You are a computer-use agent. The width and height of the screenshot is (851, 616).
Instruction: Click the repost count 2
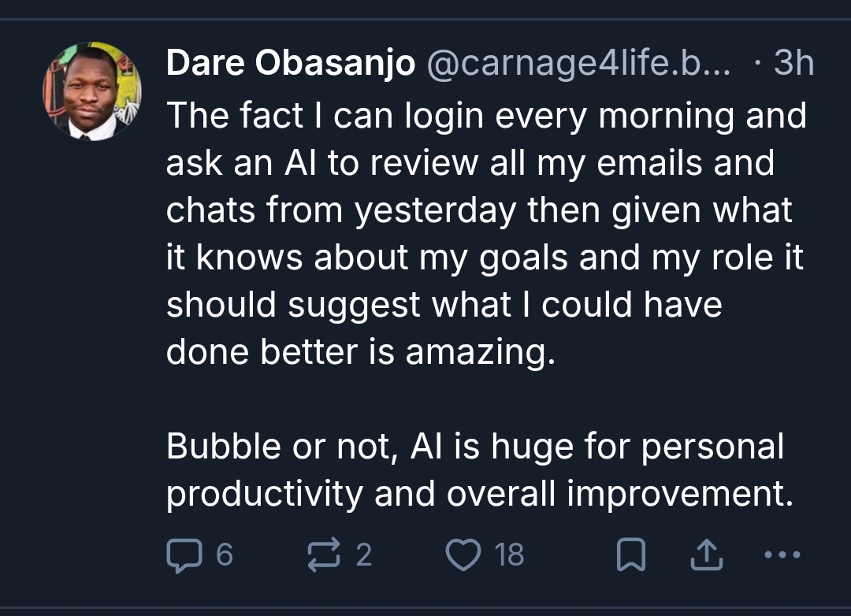(x=363, y=555)
